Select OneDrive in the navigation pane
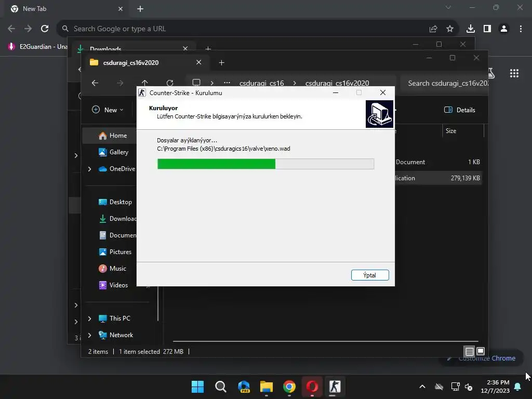This screenshot has width=532, height=399. (117, 169)
